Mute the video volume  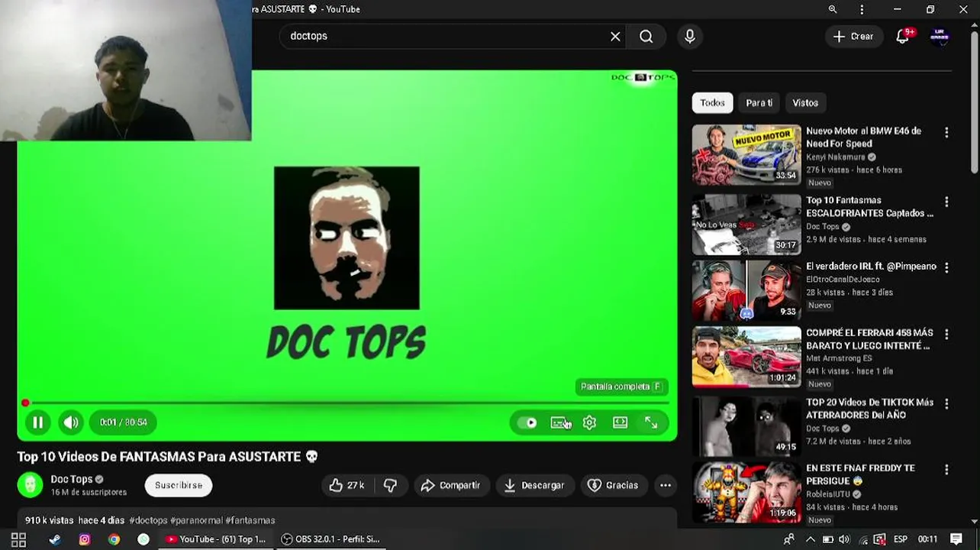tap(71, 422)
